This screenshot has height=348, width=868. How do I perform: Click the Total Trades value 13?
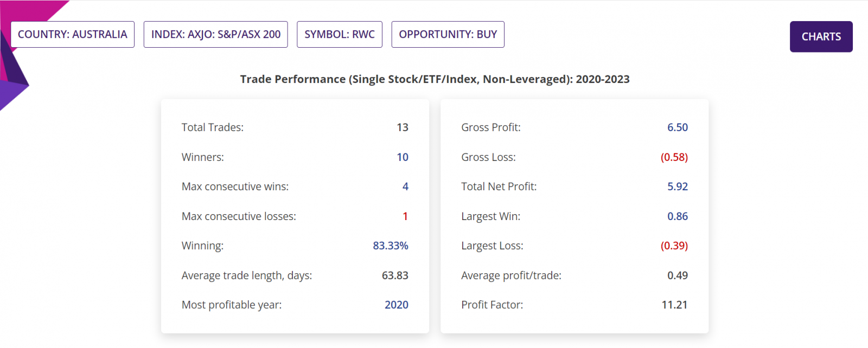[403, 127]
